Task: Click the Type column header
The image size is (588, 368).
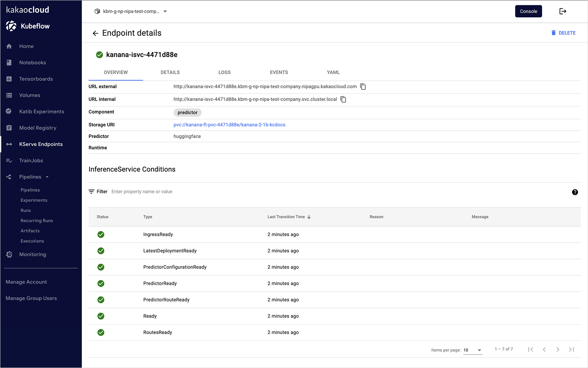Action: coord(148,217)
